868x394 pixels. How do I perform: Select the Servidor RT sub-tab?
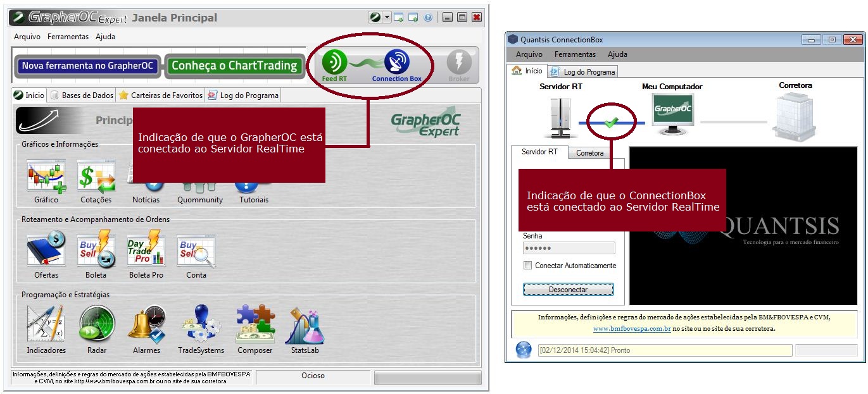click(x=539, y=152)
